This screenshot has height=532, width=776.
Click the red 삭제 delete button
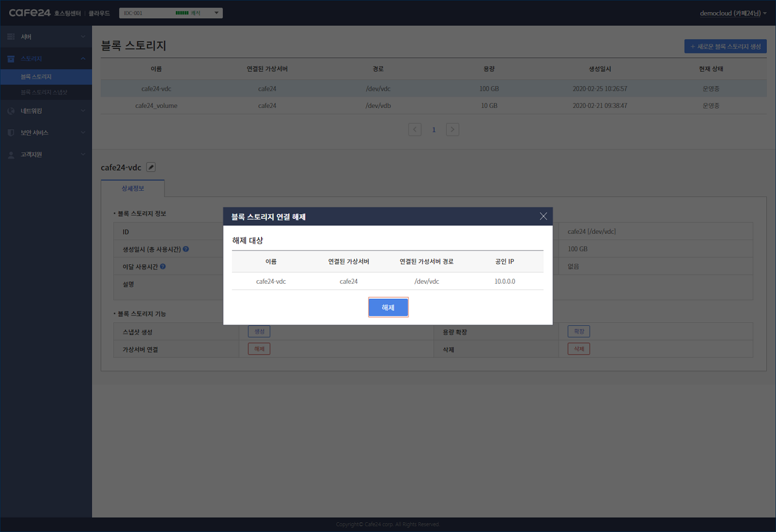pos(578,349)
